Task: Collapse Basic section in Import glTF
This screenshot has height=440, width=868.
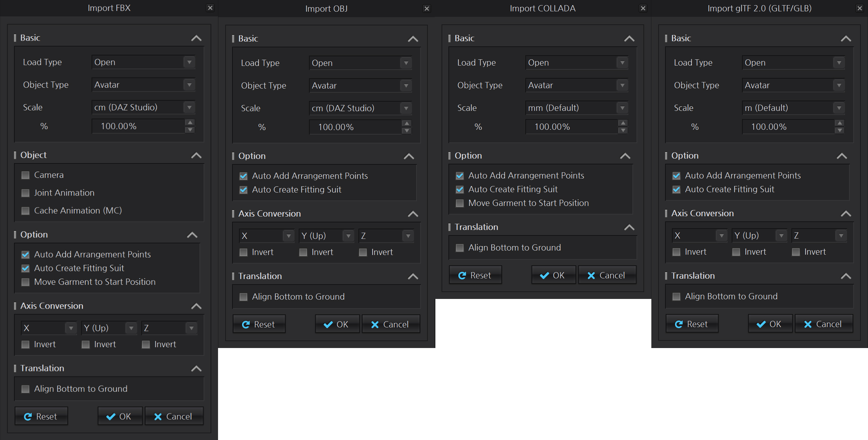Action: pyautogui.click(x=846, y=38)
